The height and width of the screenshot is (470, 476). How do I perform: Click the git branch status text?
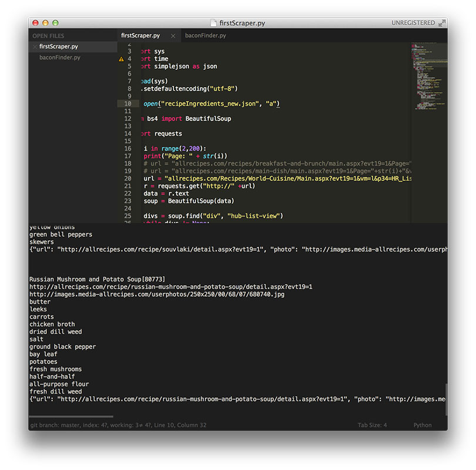point(118,425)
